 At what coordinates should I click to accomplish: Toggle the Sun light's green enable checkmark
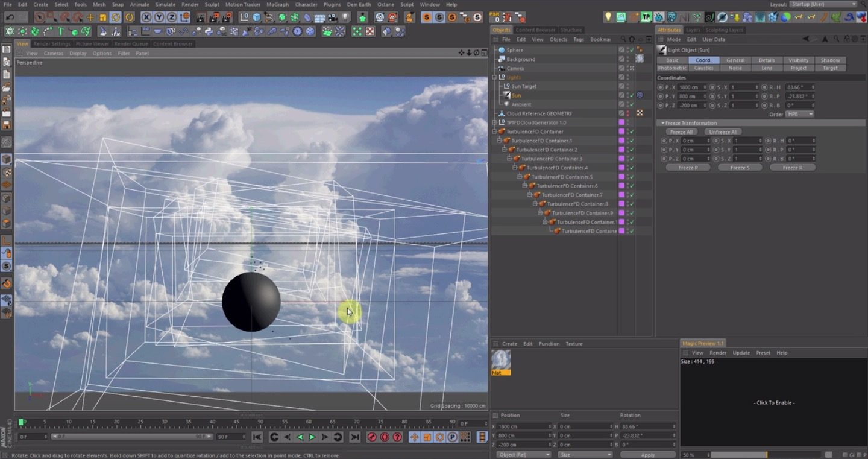[632, 95]
